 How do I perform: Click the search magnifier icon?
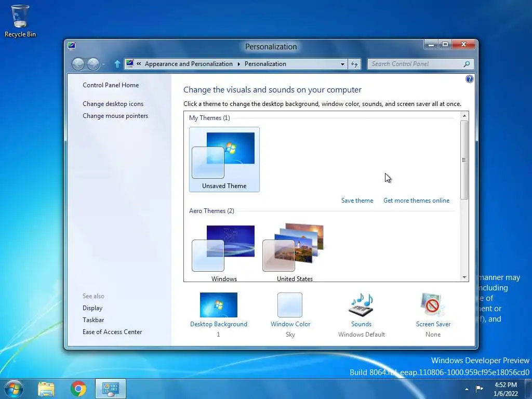(x=467, y=64)
